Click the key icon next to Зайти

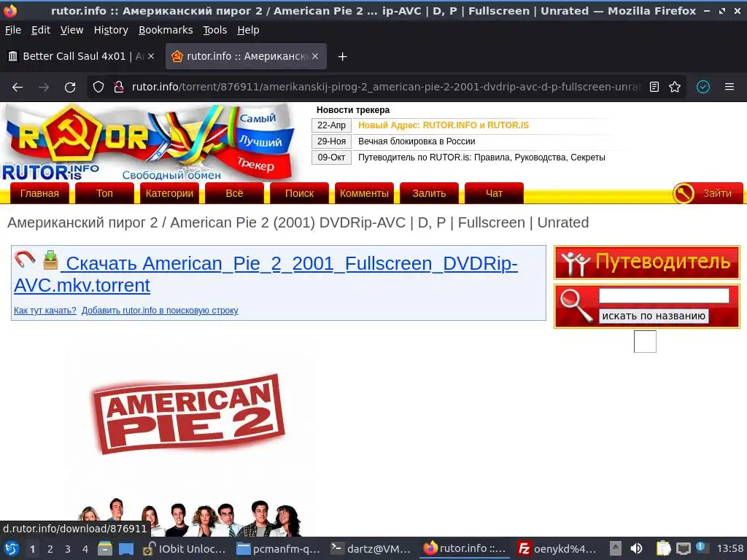click(x=683, y=193)
